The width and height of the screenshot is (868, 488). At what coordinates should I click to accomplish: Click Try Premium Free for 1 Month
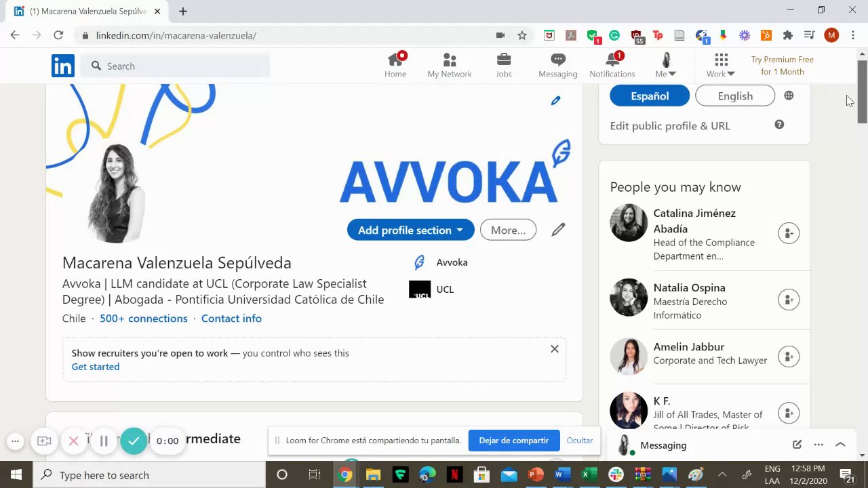pyautogui.click(x=782, y=66)
